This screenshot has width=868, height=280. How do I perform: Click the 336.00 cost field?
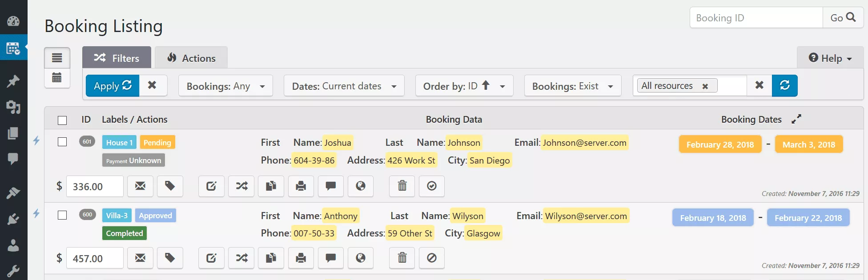95,186
